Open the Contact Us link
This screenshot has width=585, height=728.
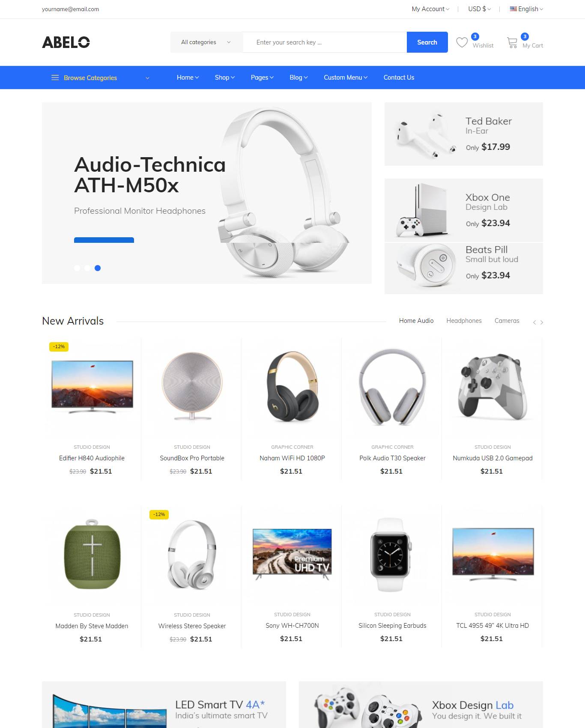click(399, 78)
